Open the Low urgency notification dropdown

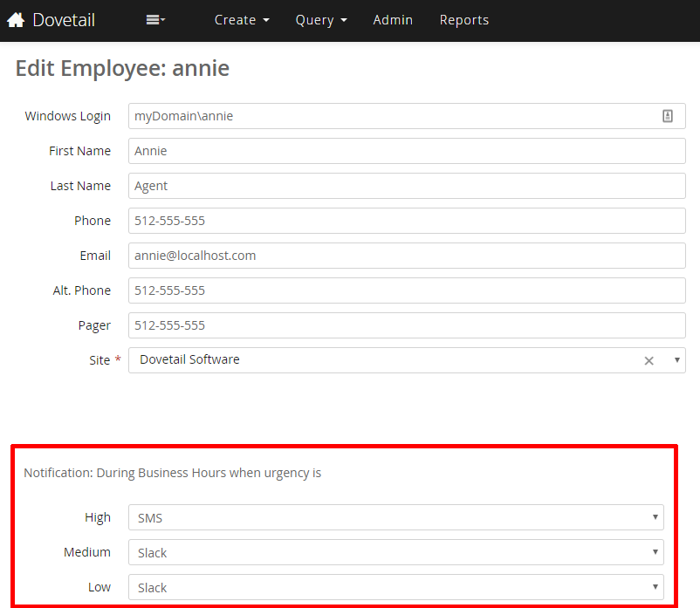(395, 587)
